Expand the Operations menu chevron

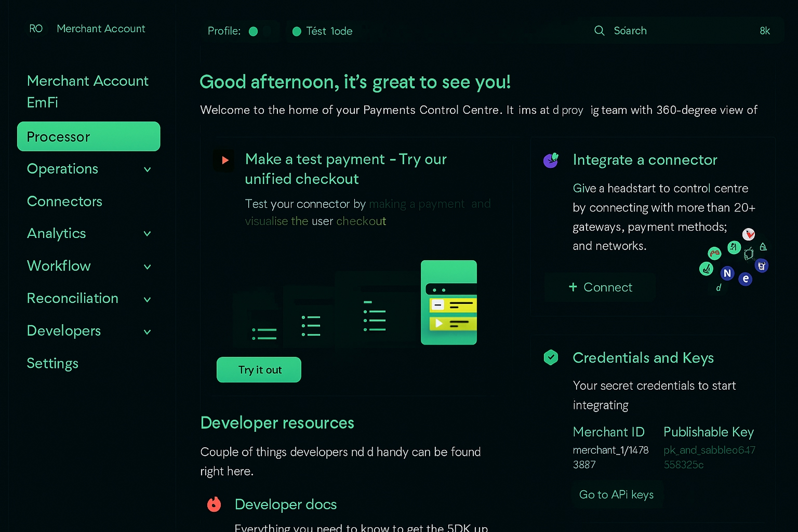pyautogui.click(x=148, y=169)
